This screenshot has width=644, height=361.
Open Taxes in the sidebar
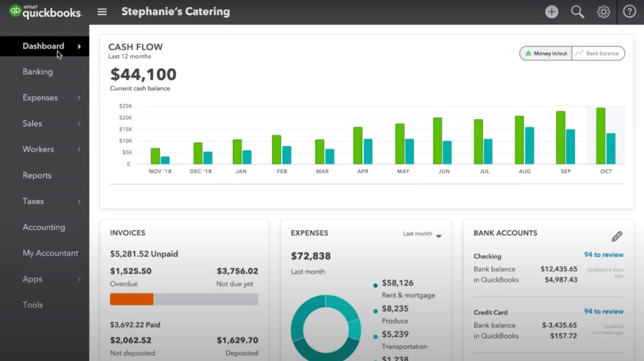[33, 201]
